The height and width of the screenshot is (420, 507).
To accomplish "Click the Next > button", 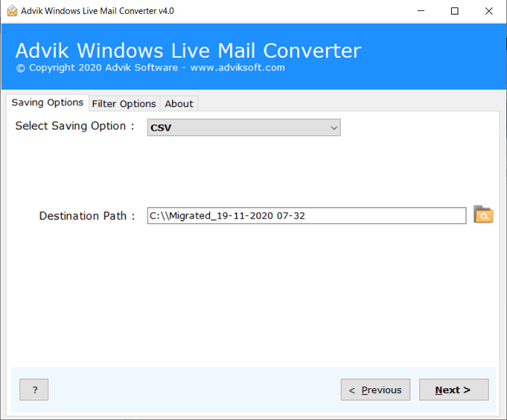I will click(454, 389).
